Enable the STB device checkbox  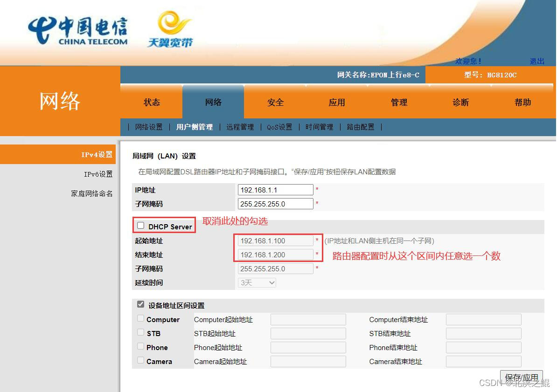[x=141, y=332]
